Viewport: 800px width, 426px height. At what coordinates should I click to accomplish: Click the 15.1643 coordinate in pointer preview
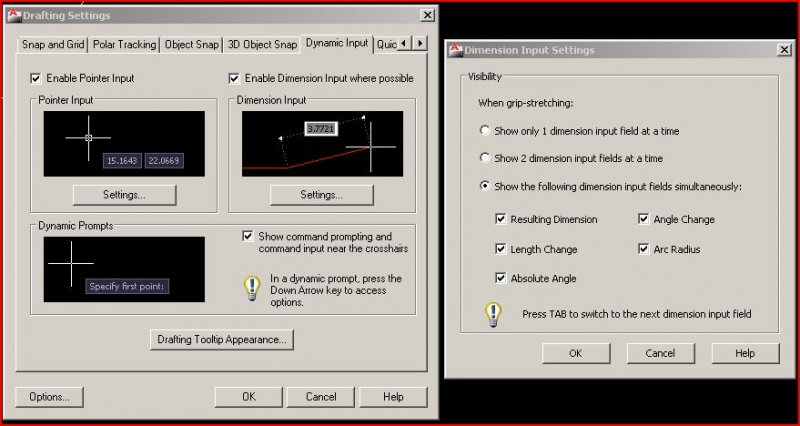122,161
